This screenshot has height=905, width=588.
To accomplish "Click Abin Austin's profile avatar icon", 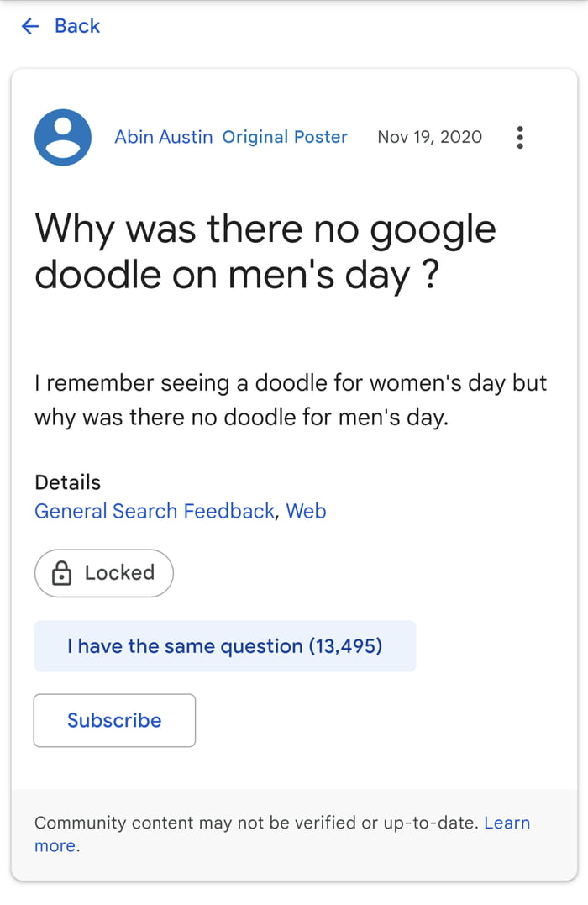I will tap(62, 137).
